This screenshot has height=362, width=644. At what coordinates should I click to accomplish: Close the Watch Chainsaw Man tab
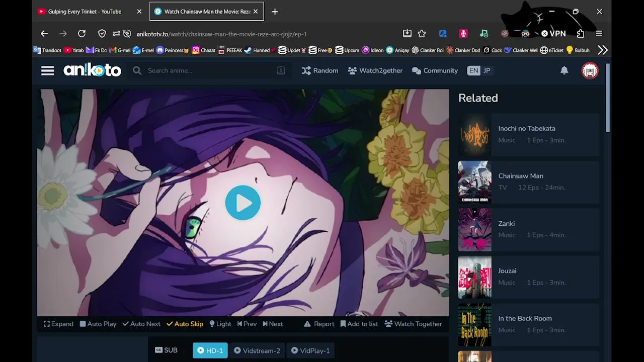256,12
